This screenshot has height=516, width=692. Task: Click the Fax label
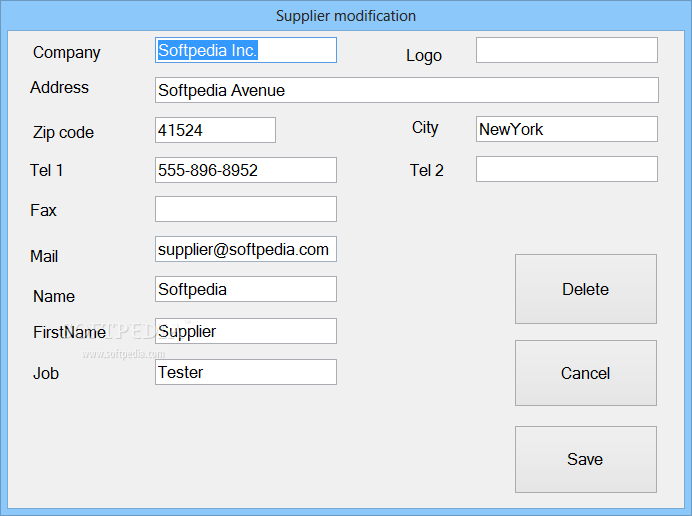click(x=43, y=210)
